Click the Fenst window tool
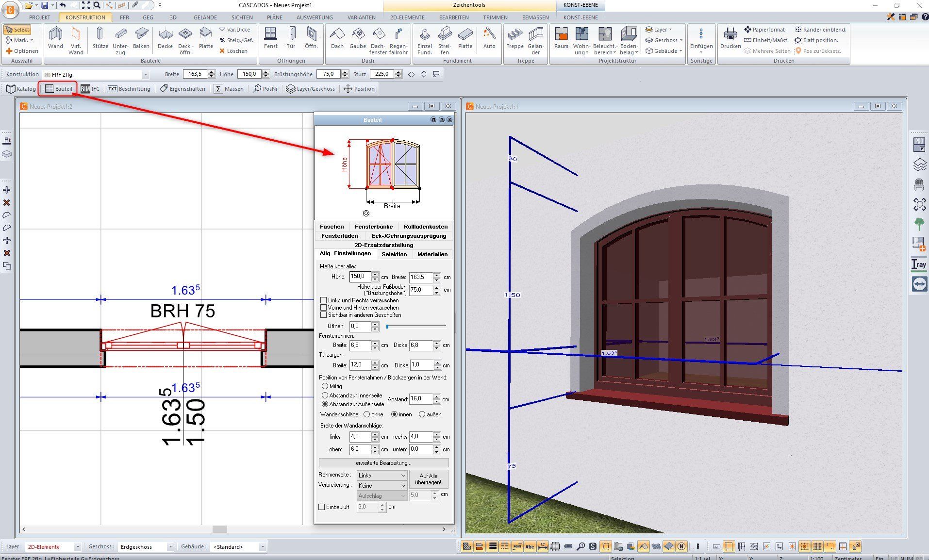Screen dimensions: 929x560 coord(270,38)
